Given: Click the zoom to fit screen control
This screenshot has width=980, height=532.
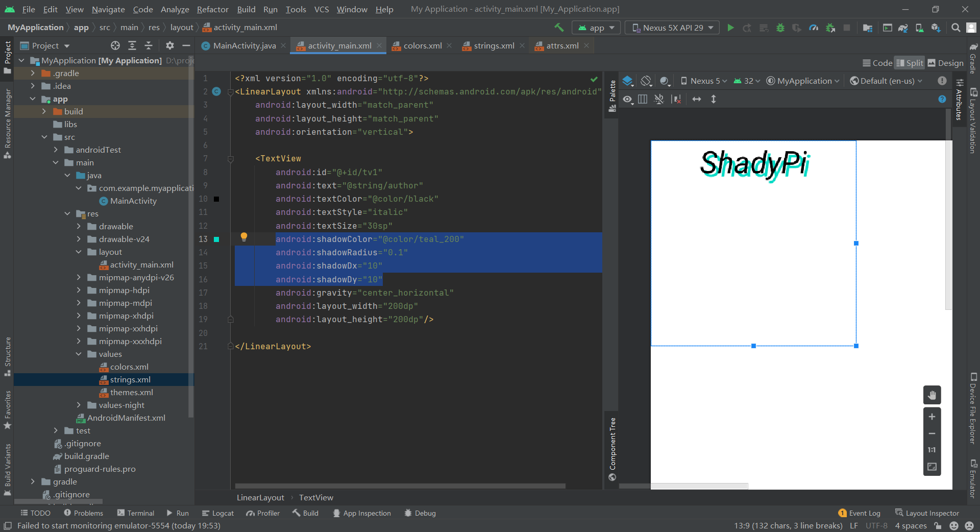Looking at the screenshot, I should pos(932,466).
